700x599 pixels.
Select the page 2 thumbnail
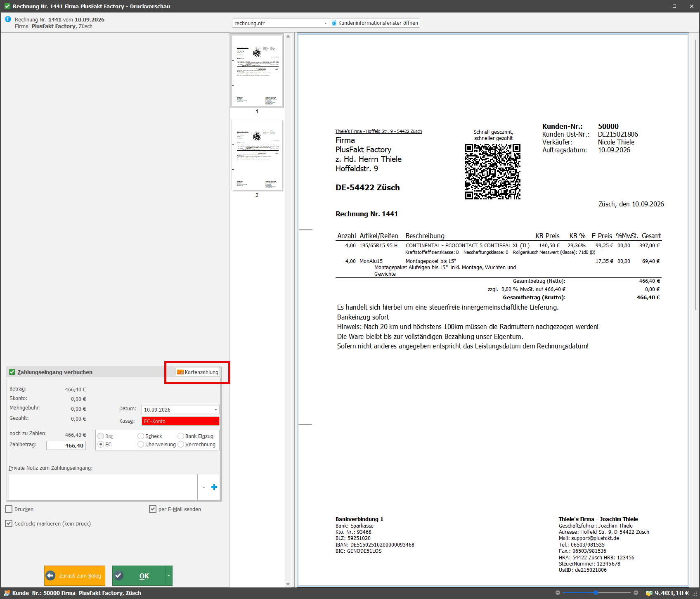pyautogui.click(x=257, y=155)
